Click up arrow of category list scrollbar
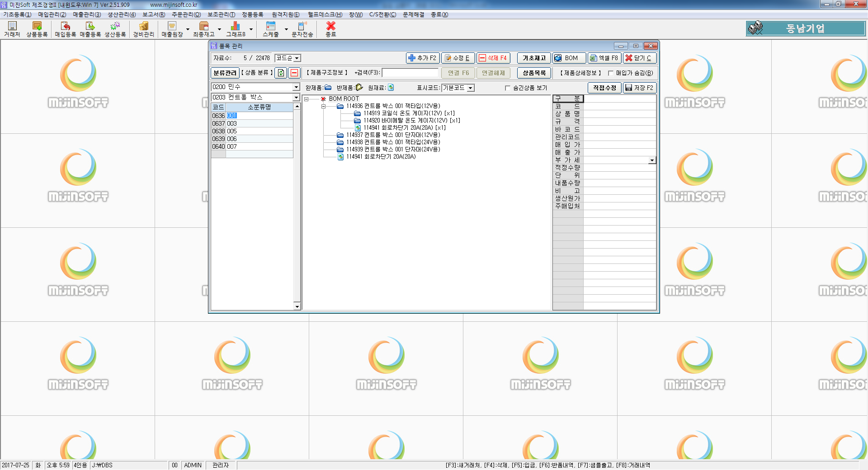Image resolution: width=868 pixels, height=470 pixels. pos(297,107)
